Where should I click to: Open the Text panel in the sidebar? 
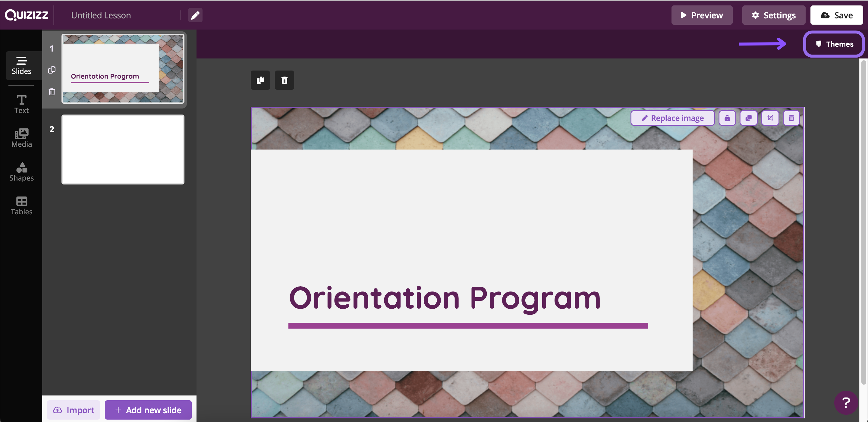(x=21, y=105)
